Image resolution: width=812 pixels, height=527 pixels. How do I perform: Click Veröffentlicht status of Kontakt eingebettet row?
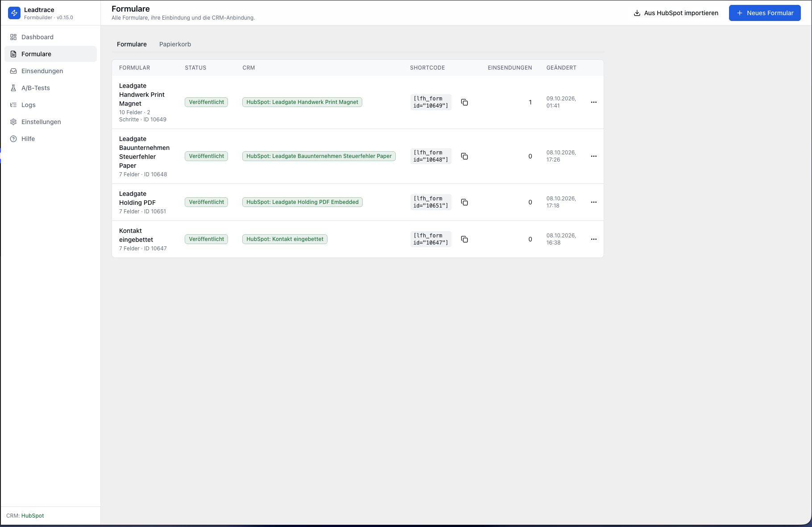pos(206,239)
